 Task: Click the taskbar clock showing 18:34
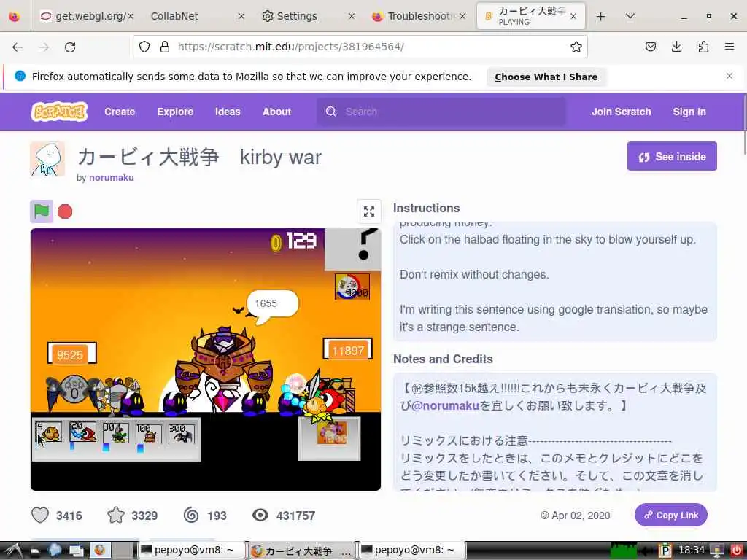click(692, 551)
